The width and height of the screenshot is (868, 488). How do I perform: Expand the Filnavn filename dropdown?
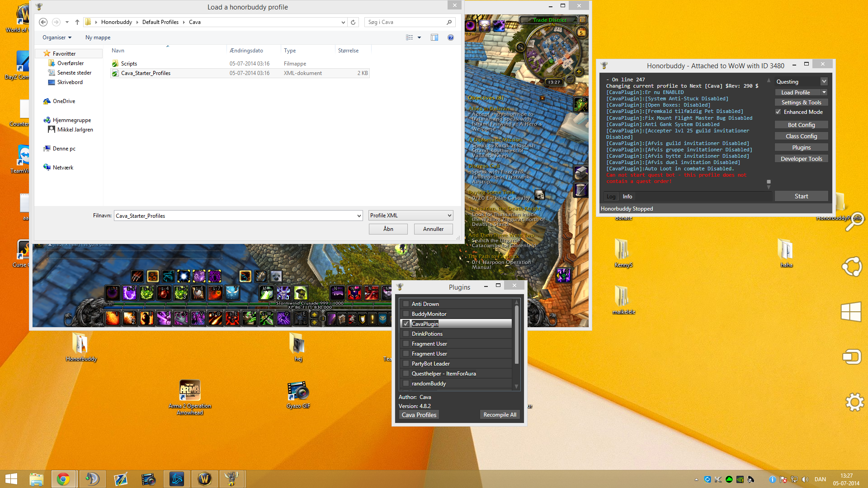click(x=359, y=216)
